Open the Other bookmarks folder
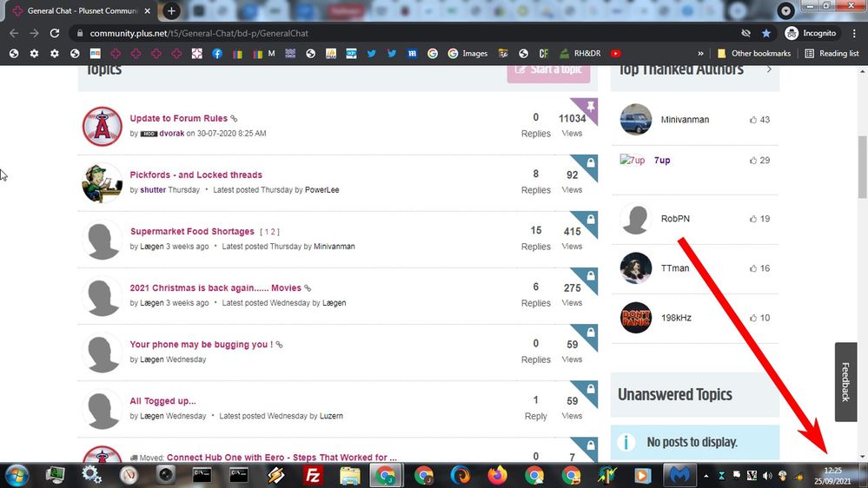This screenshot has width=868, height=488. point(754,53)
